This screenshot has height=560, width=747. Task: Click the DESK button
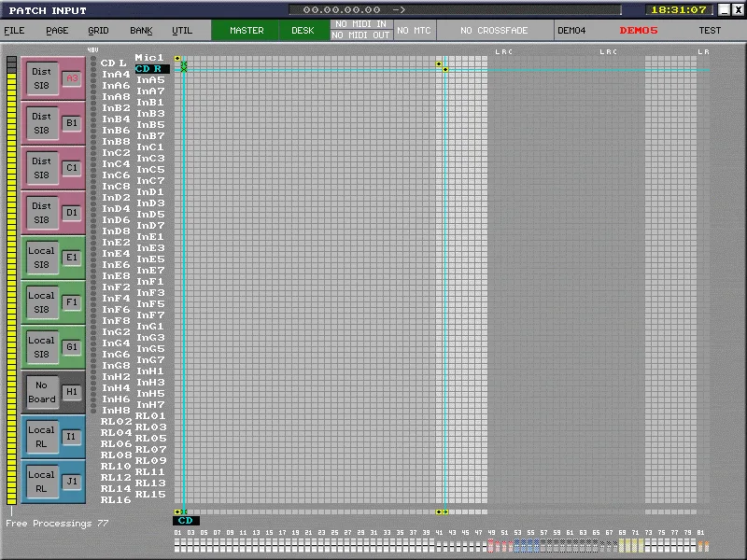(303, 31)
